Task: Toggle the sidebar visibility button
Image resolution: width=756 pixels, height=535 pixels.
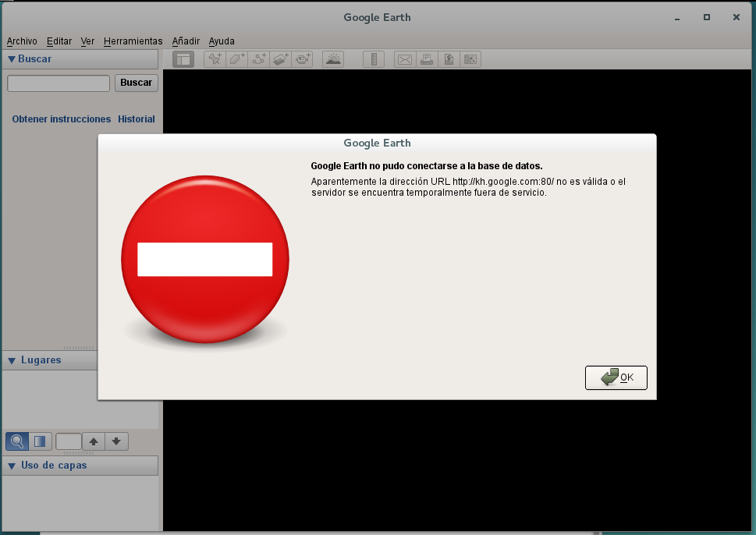Action: [183, 59]
